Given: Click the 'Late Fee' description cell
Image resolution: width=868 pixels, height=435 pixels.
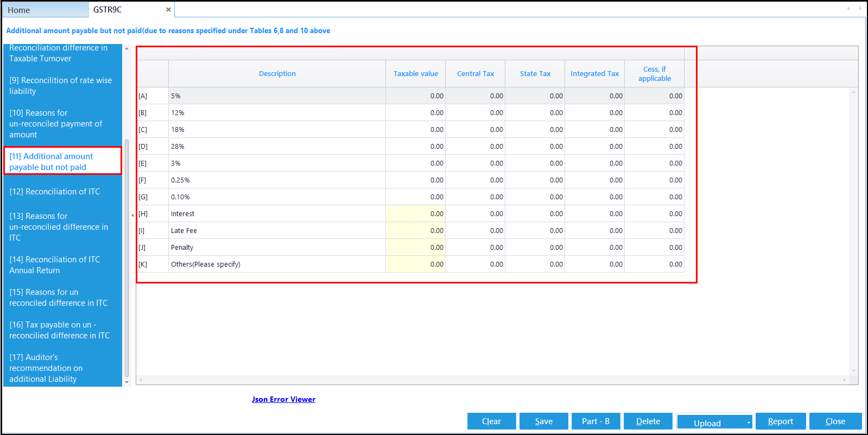Looking at the screenshot, I should [x=277, y=230].
